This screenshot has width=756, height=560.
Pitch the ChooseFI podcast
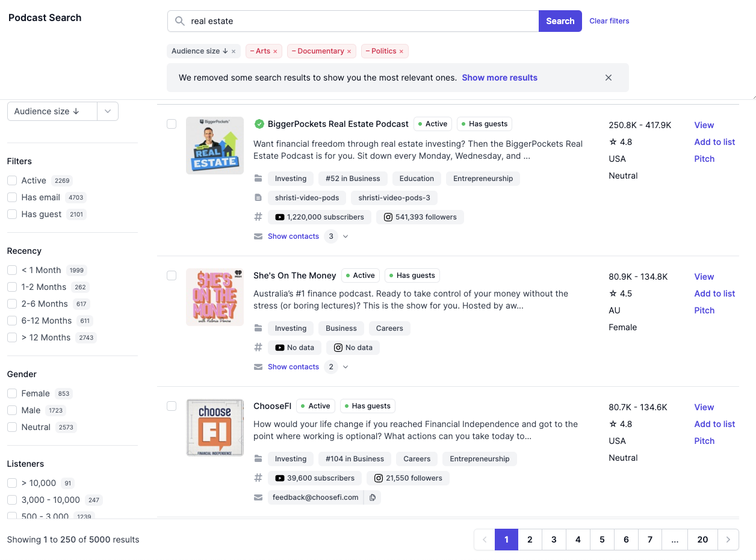click(x=704, y=441)
